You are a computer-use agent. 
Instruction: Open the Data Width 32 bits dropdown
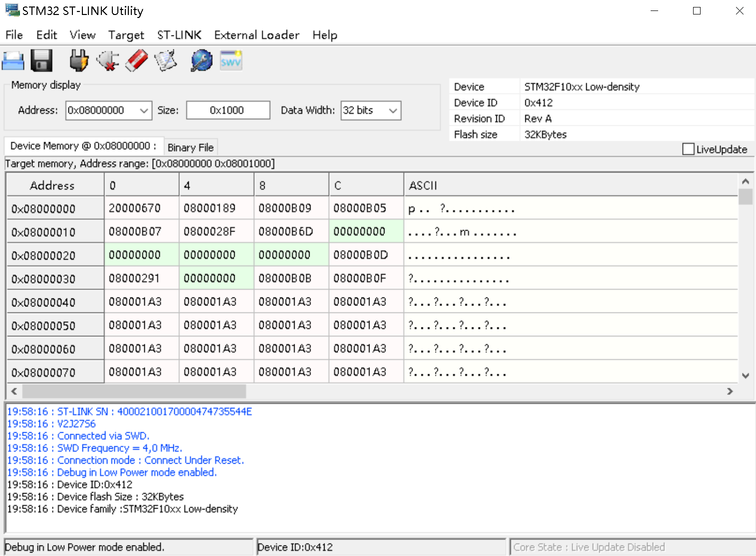(393, 110)
